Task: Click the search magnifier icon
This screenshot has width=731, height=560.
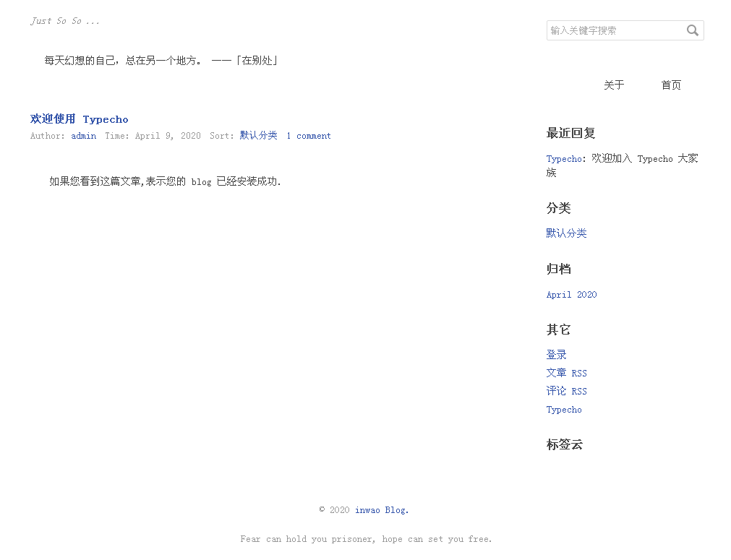Action: (x=692, y=30)
